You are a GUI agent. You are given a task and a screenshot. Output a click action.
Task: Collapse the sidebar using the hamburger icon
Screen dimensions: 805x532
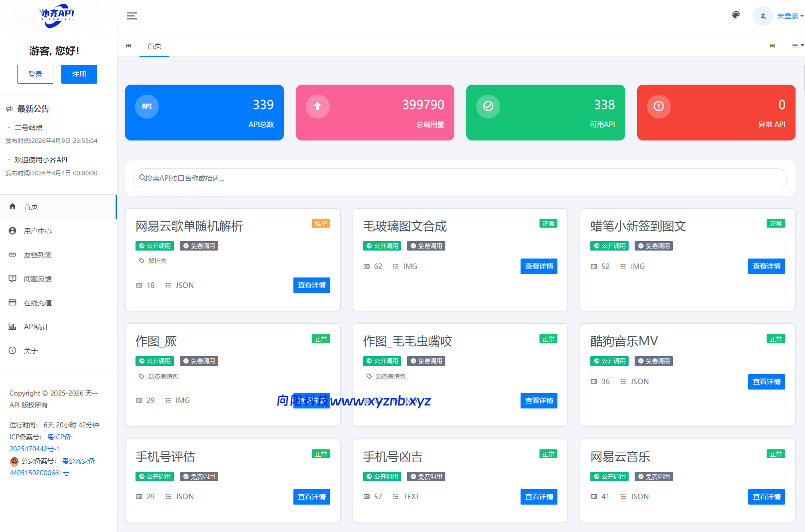pyautogui.click(x=132, y=16)
